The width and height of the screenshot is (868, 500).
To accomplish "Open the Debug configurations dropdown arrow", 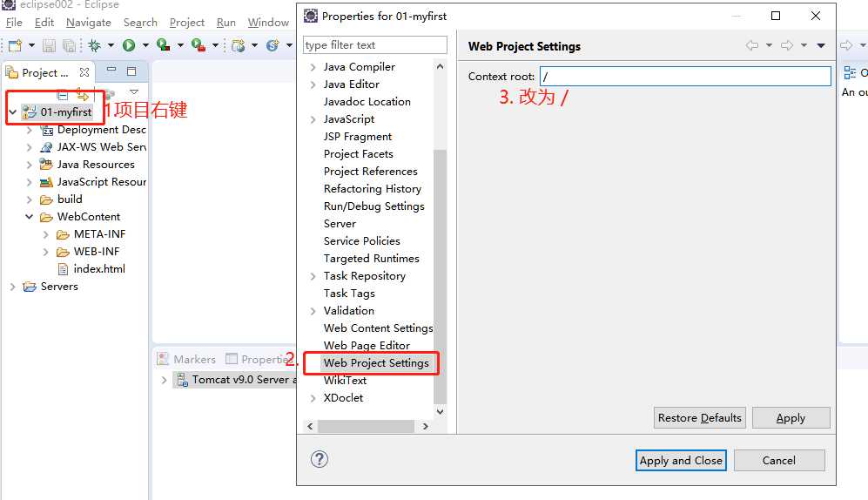I will 111,45.
